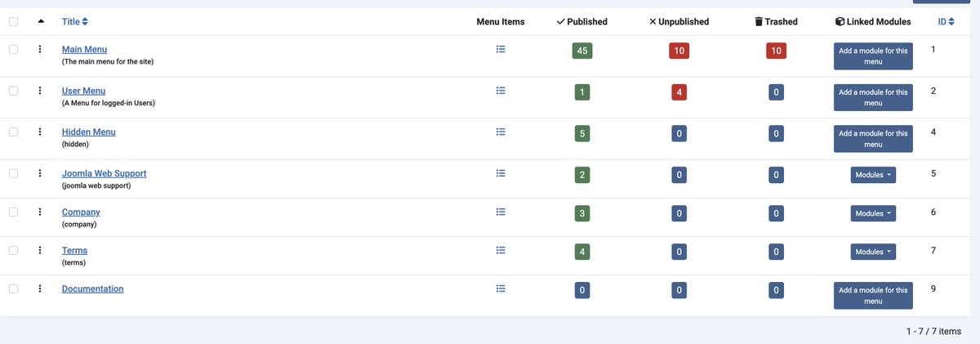Open menu items list for Documentation
Screen dimensions: 980x344
click(x=501, y=288)
